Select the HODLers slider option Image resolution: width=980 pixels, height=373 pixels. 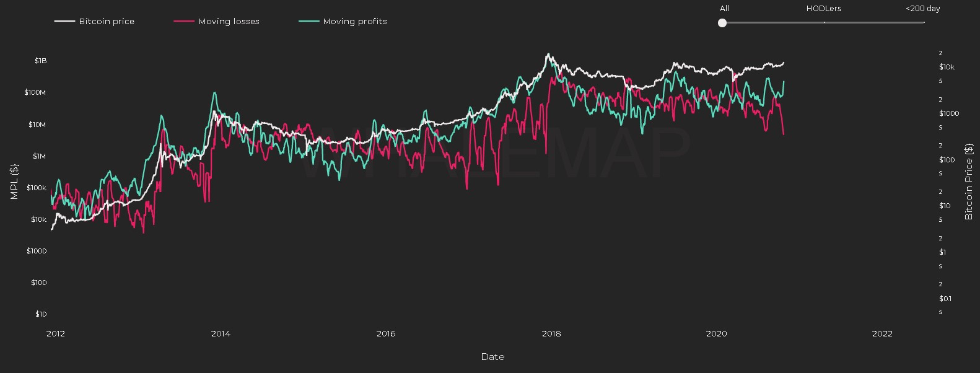point(823,9)
